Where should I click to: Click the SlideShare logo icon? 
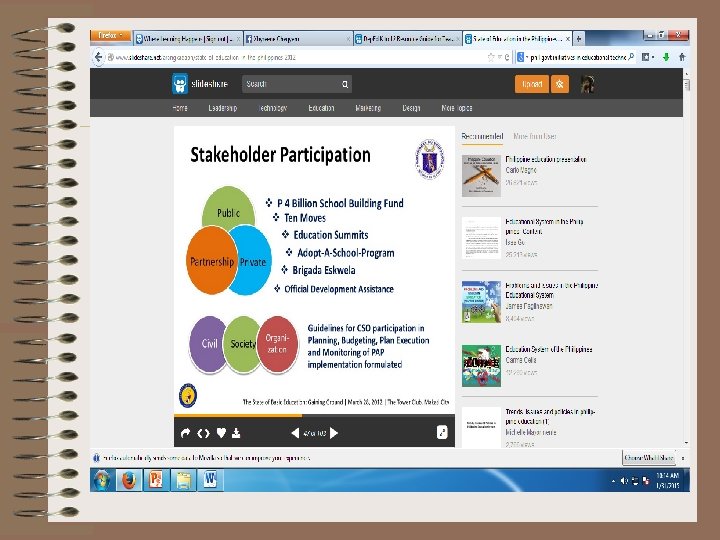pos(180,84)
